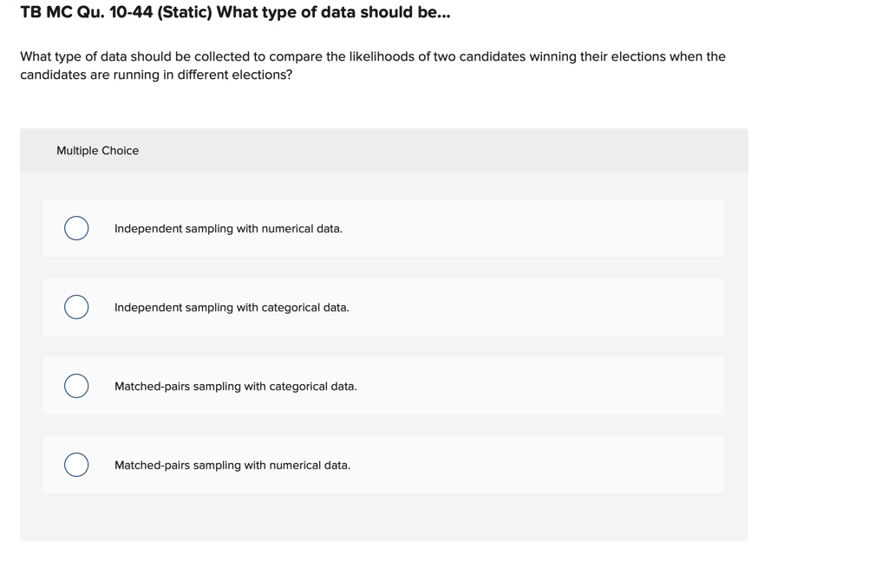This screenshot has height=588, width=869.
Task: Click the 'Multiple Choice' section label
Action: (97, 151)
